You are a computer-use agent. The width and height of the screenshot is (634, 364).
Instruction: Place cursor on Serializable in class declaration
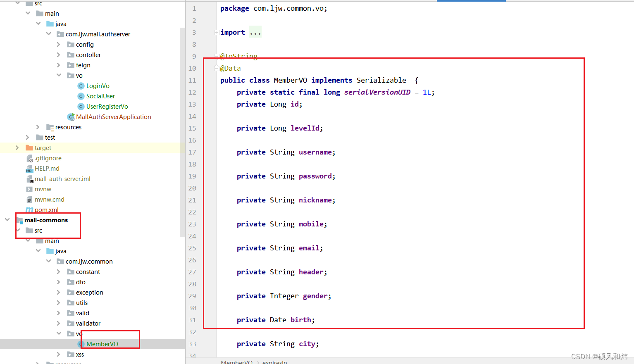pos(381,80)
